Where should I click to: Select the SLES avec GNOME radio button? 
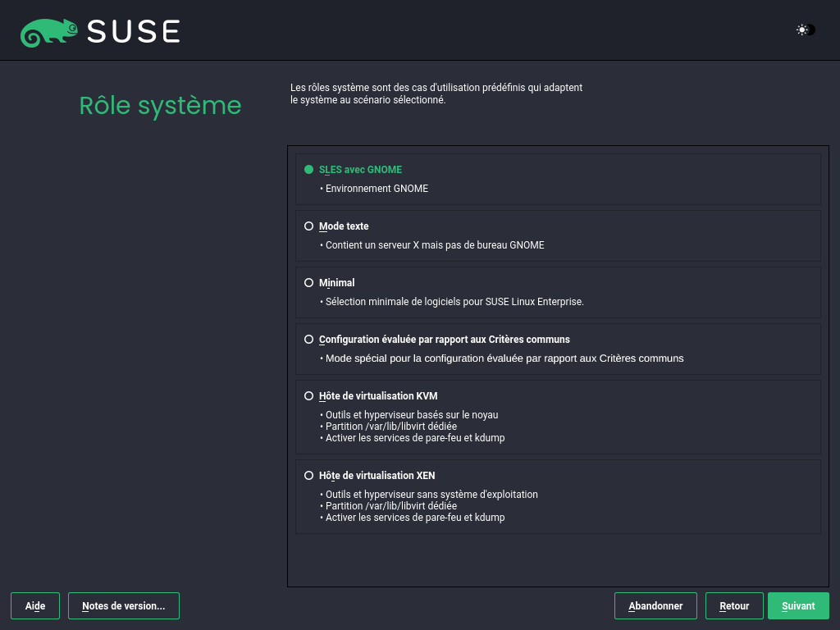pyautogui.click(x=308, y=169)
